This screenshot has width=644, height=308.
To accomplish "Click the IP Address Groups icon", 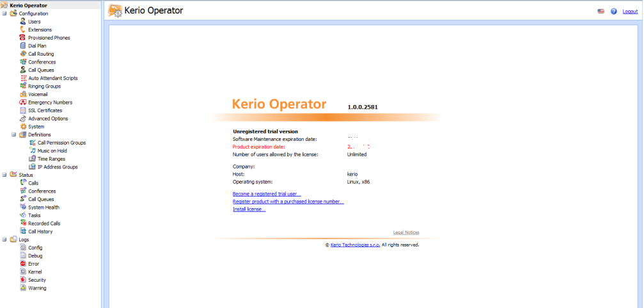I will [33, 167].
